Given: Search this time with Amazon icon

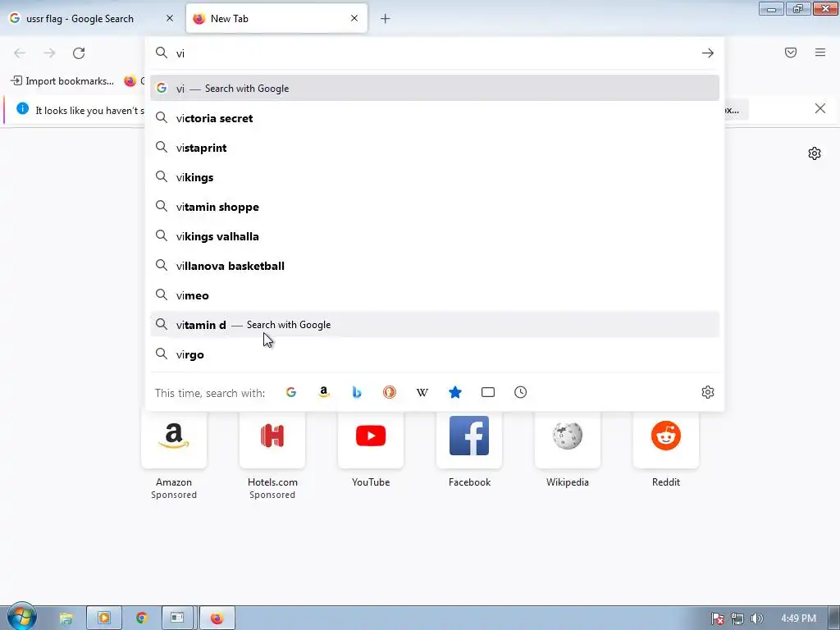Looking at the screenshot, I should (323, 392).
